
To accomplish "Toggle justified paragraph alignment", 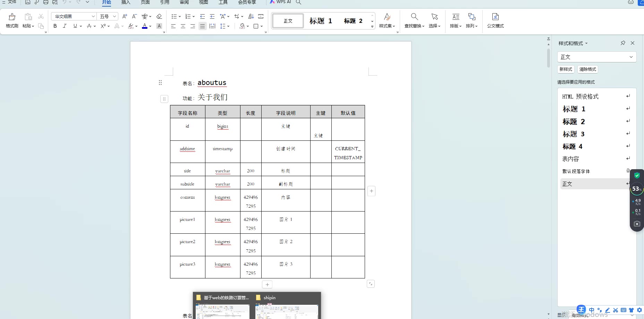I will (x=202, y=26).
